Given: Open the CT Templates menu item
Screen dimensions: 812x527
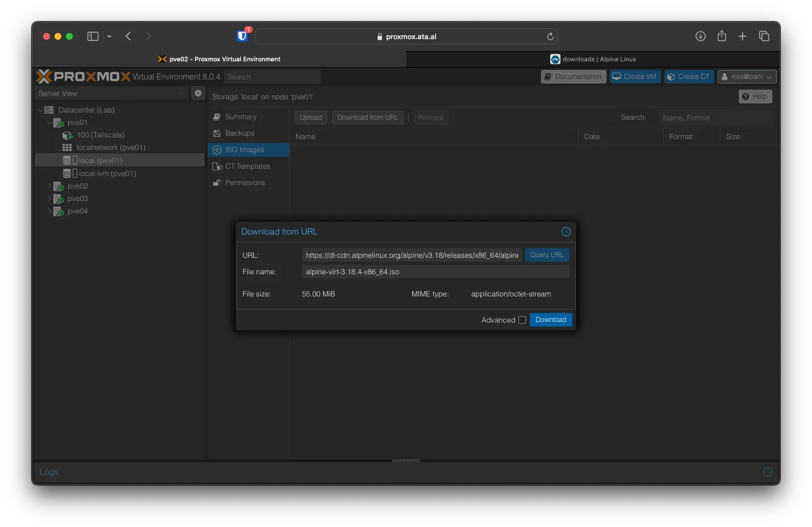Looking at the screenshot, I should (x=248, y=166).
